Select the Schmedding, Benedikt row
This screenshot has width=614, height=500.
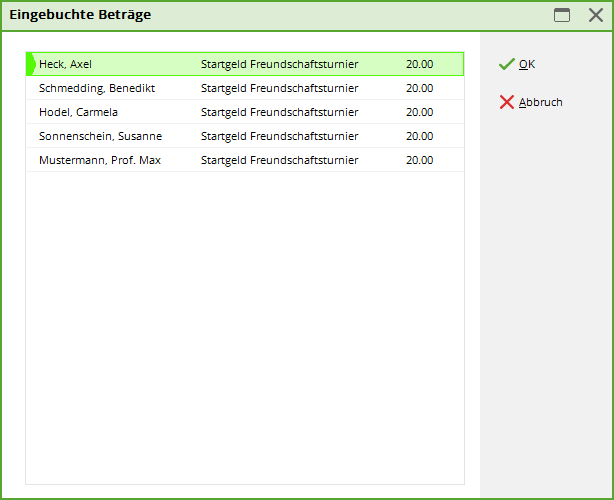(x=96, y=88)
